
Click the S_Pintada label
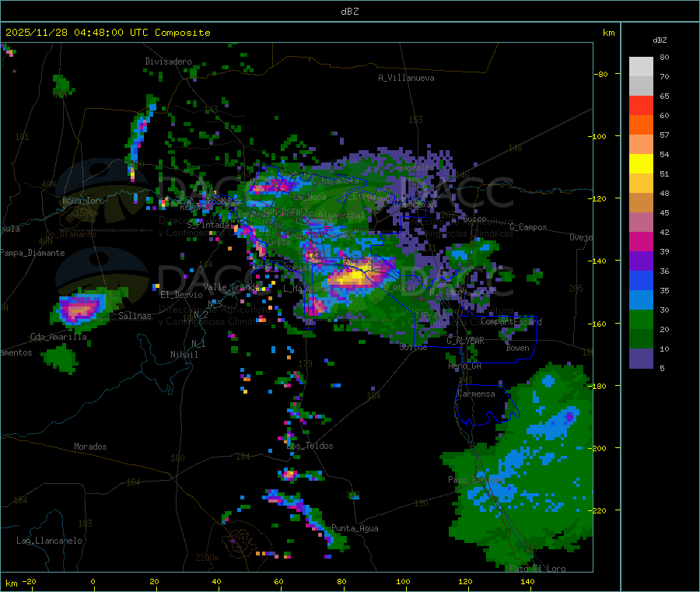[x=208, y=225]
